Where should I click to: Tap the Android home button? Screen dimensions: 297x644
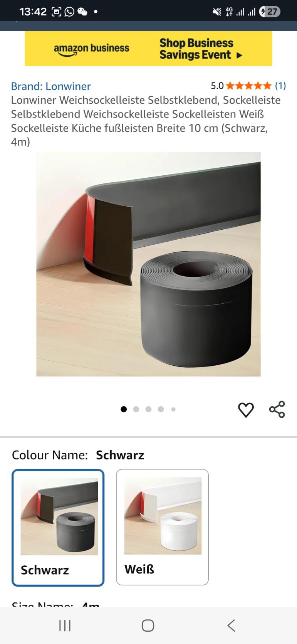coord(148,626)
